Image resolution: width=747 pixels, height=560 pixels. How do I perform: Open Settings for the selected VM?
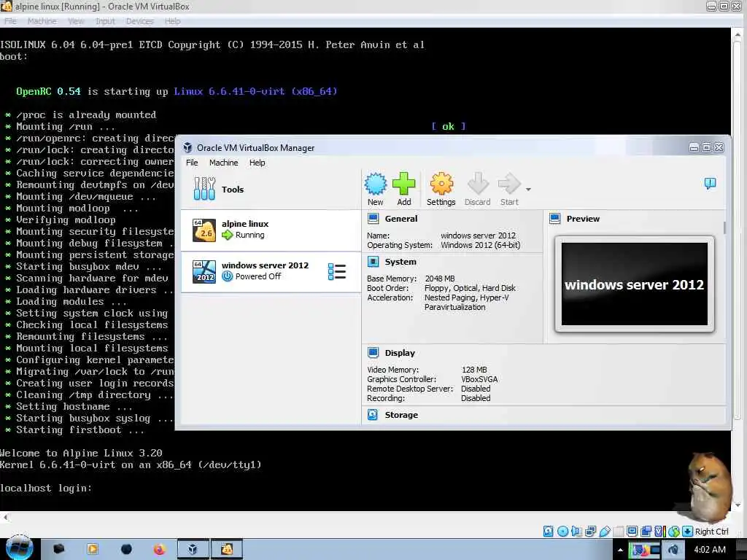[x=441, y=189]
